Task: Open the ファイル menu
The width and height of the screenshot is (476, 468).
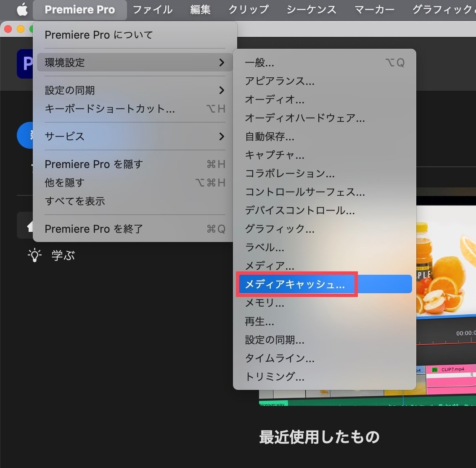Action: (x=153, y=10)
